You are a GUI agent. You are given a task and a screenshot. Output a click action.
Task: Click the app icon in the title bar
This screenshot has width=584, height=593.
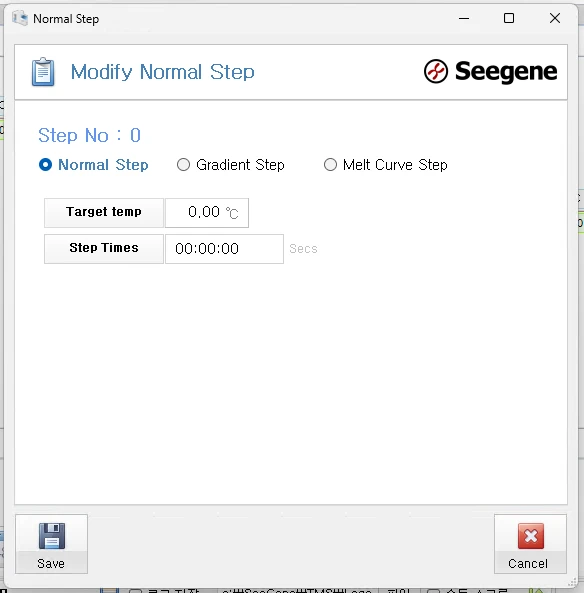click(x=20, y=18)
